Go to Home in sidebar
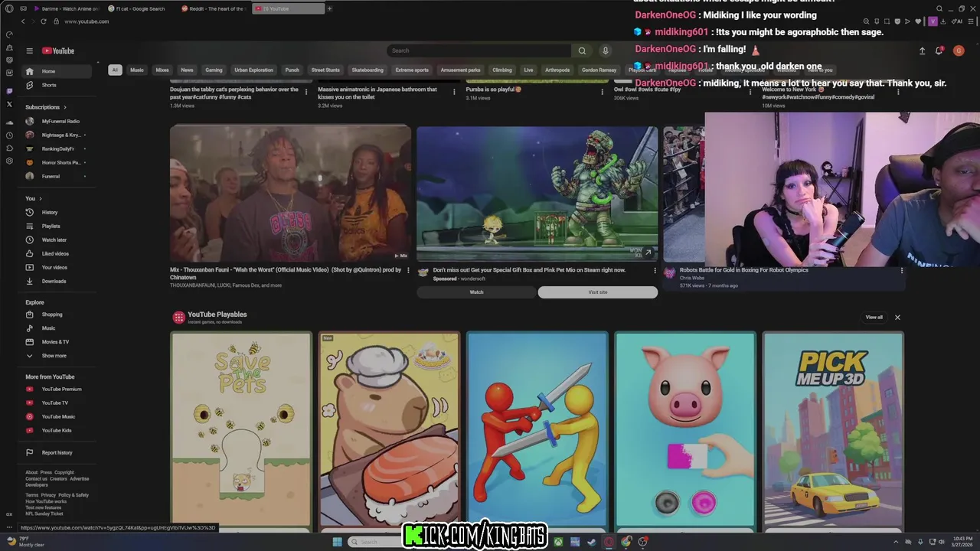This screenshot has height=551, width=980. [x=57, y=71]
